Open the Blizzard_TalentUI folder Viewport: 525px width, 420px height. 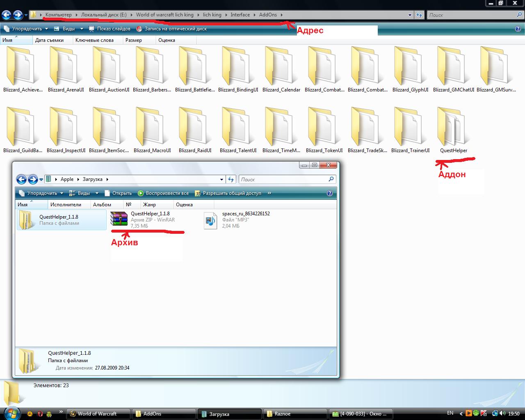[x=238, y=130]
